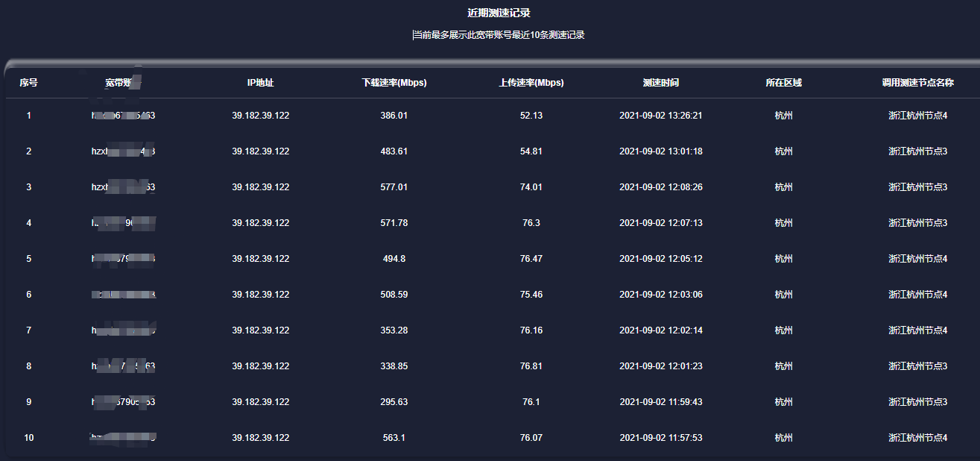The image size is (980, 461).
Task: Click the note about 最近10条测速记录
Action: [x=499, y=34]
